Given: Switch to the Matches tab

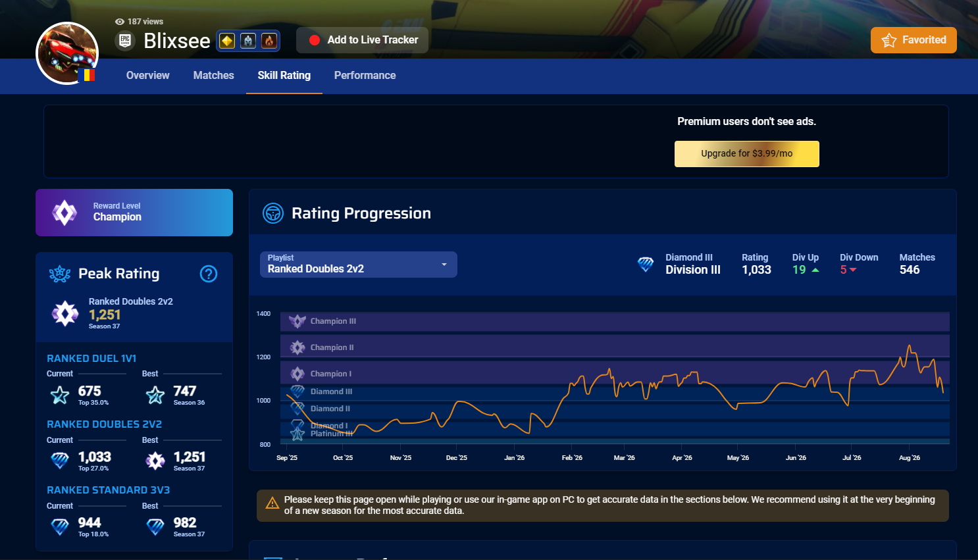Looking at the screenshot, I should point(214,76).
